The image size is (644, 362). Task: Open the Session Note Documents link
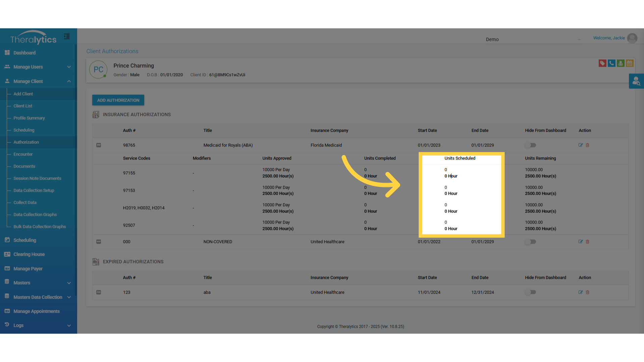(x=37, y=178)
